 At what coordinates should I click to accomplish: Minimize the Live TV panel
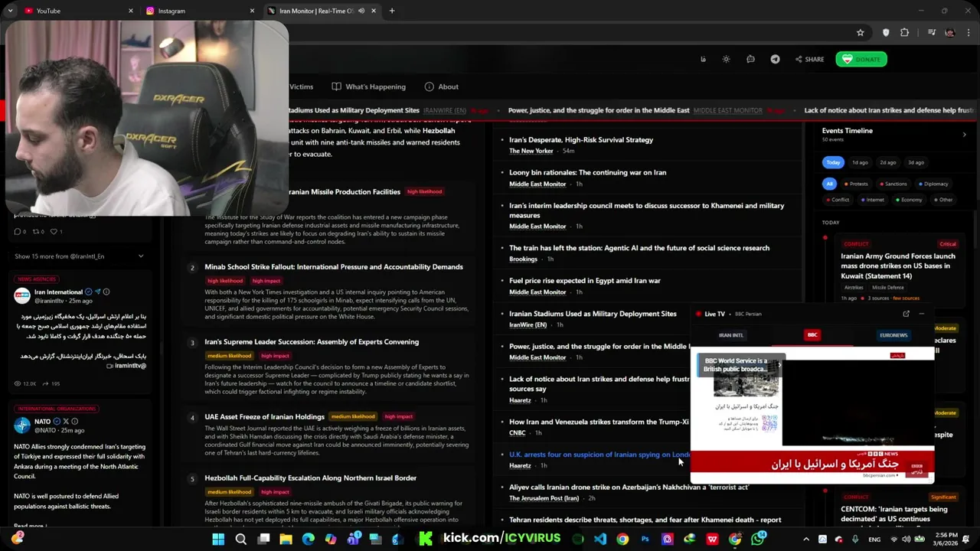point(922,314)
